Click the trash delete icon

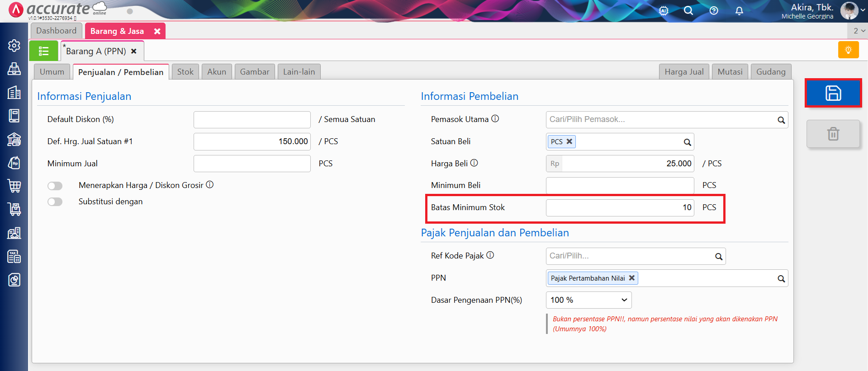(x=833, y=134)
